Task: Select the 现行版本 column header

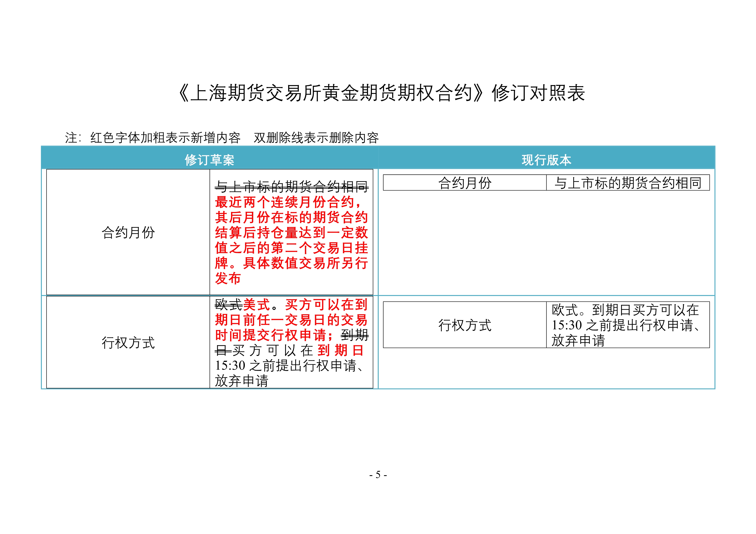Action: [546, 160]
